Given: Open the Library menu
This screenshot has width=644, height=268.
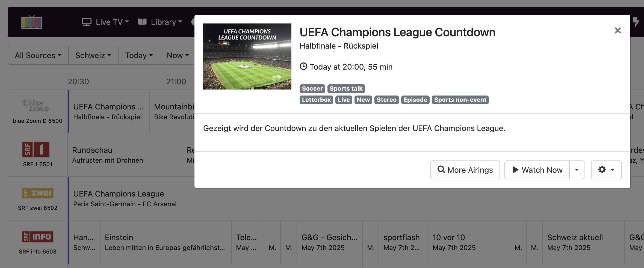Looking at the screenshot, I should tap(160, 22).
